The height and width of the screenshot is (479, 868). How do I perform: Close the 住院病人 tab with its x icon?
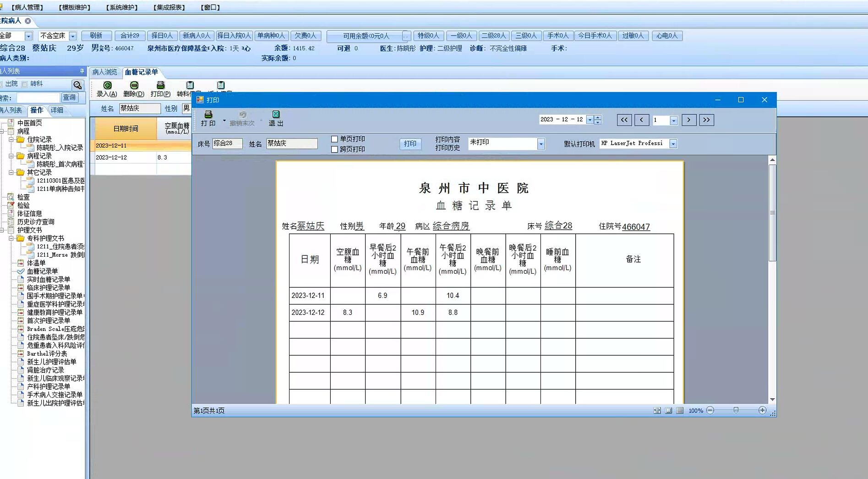coord(28,21)
